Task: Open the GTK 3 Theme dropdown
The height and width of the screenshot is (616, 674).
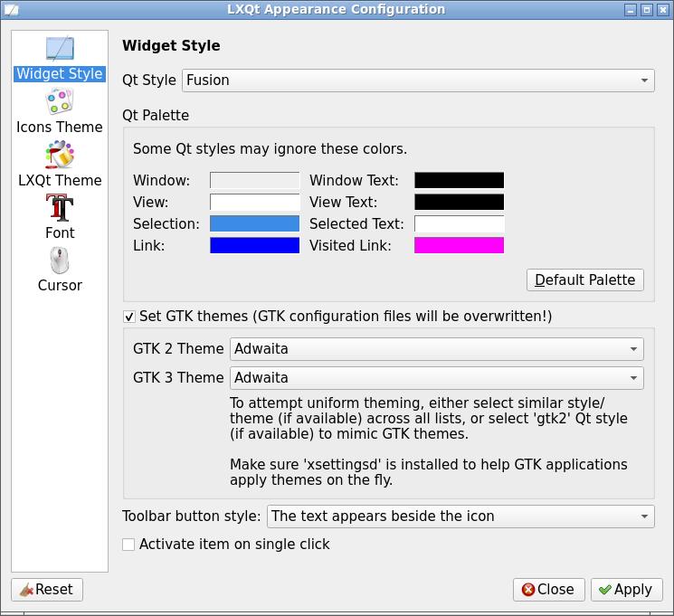Action: click(x=437, y=377)
